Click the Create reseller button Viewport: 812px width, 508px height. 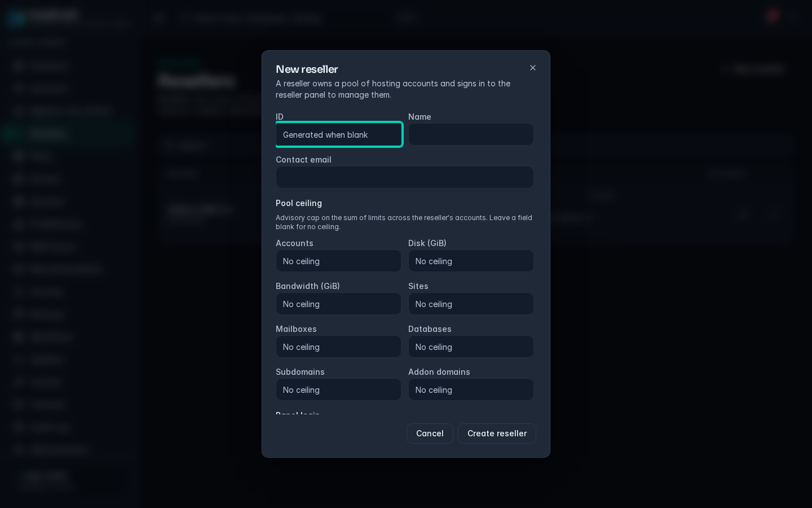[497, 433]
